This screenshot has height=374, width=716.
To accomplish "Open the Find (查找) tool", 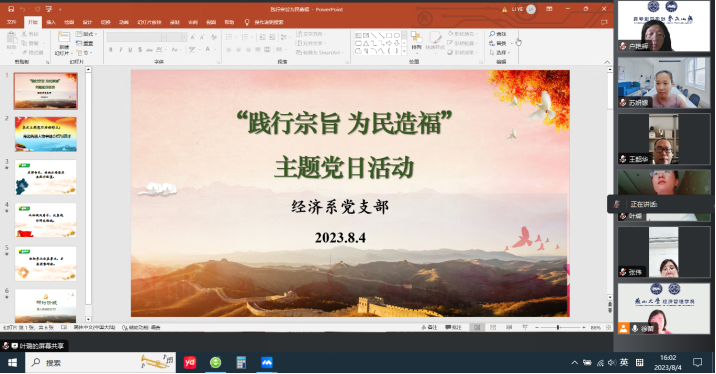I will tap(498, 34).
